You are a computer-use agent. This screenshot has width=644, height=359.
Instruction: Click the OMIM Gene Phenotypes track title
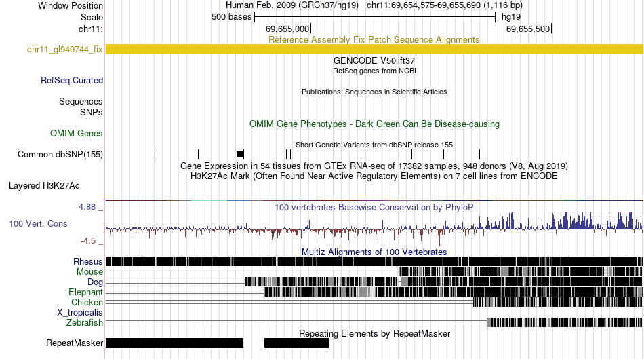(374, 124)
